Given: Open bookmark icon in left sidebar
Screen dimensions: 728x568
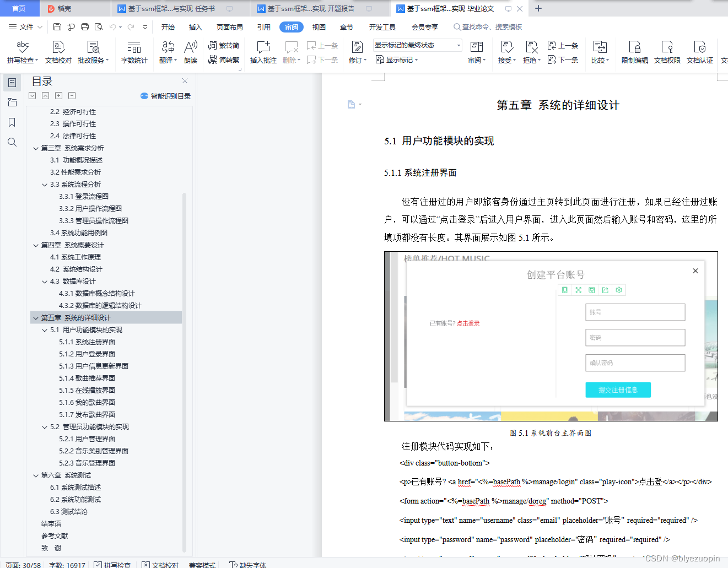Looking at the screenshot, I should pyautogui.click(x=12, y=122).
